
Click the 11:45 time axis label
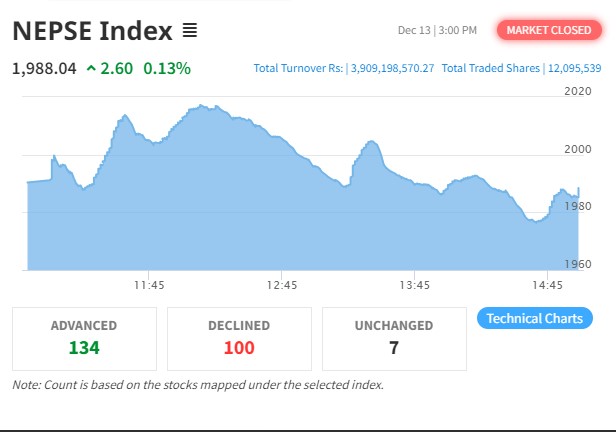point(148,285)
